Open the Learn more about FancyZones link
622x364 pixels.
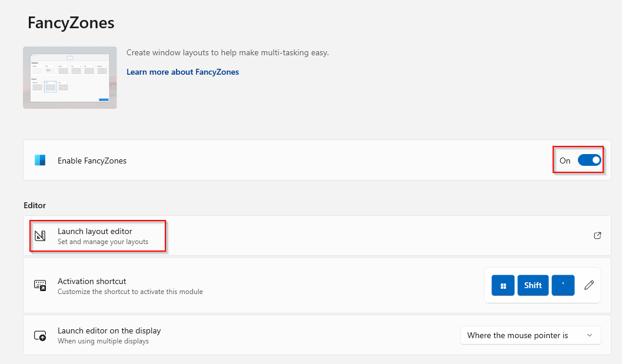182,72
